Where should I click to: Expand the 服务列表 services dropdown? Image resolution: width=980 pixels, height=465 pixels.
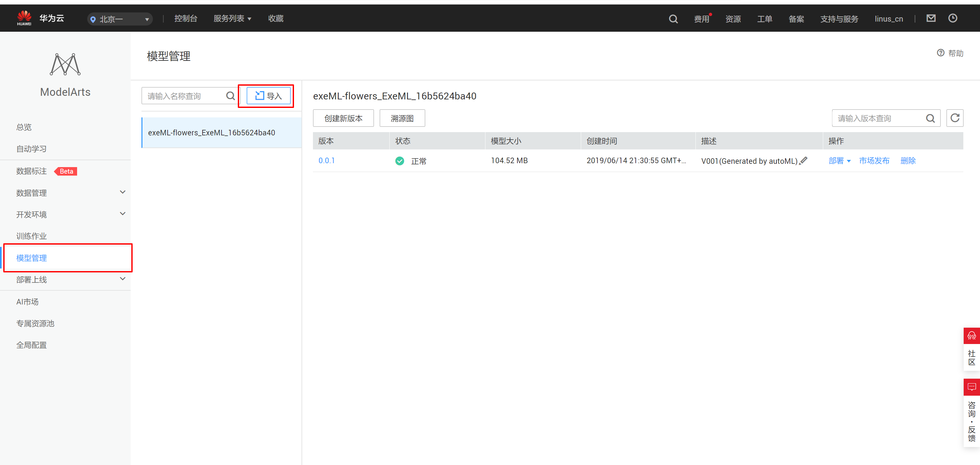coord(232,19)
